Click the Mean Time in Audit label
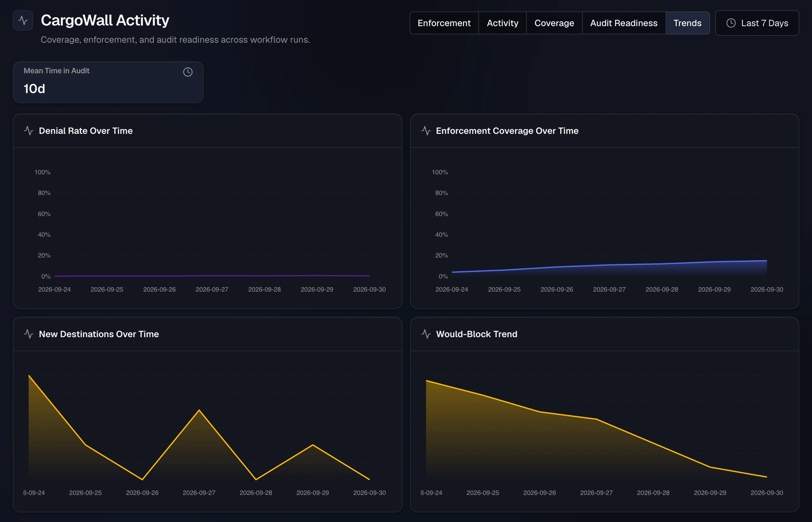 point(57,70)
